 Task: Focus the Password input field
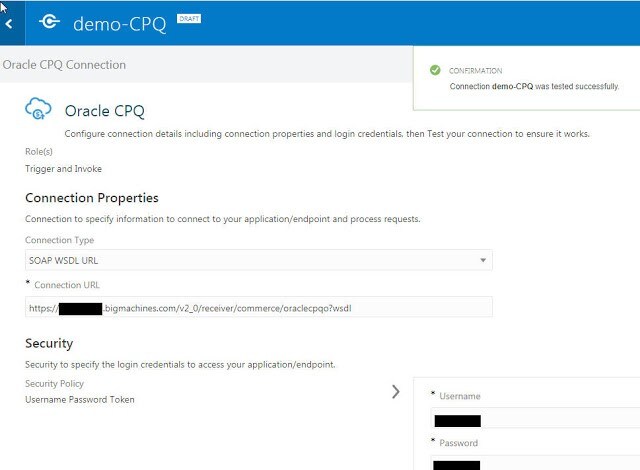[x=535, y=464]
